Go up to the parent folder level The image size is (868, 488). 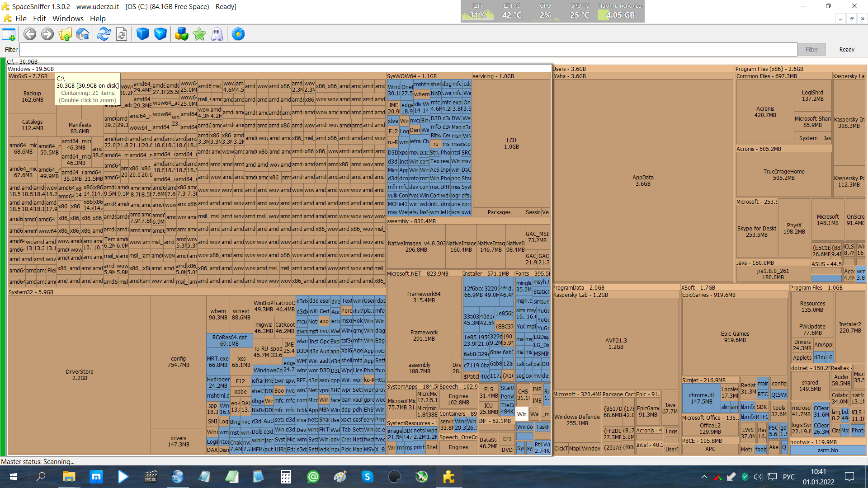click(x=65, y=34)
